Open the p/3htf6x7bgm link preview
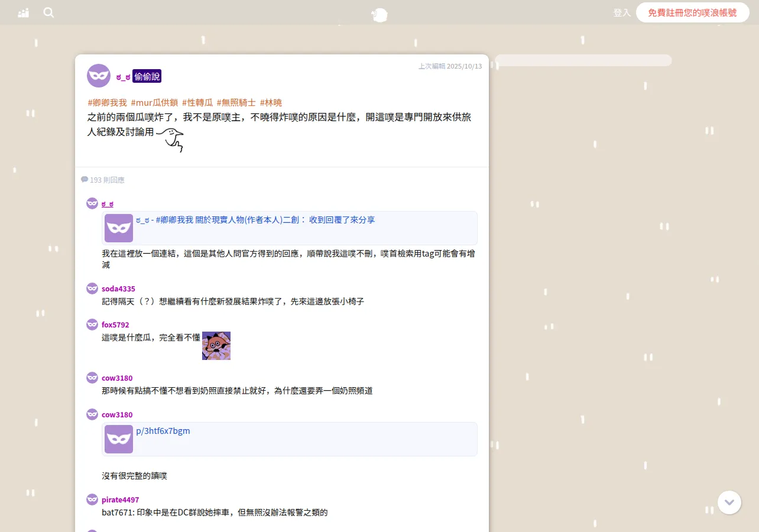Image resolution: width=759 pixels, height=532 pixels. pos(290,439)
